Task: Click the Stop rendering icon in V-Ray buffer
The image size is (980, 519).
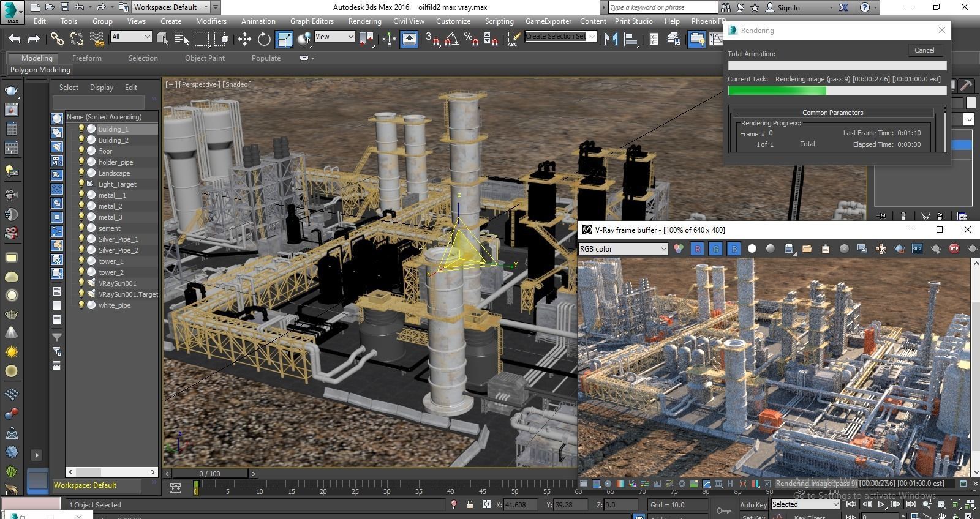Action: 954,248
